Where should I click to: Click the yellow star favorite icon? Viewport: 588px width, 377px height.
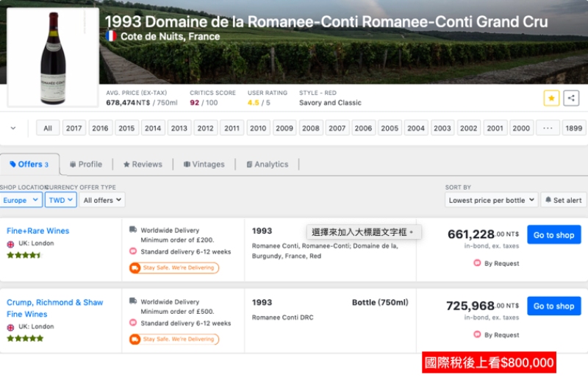tap(551, 98)
